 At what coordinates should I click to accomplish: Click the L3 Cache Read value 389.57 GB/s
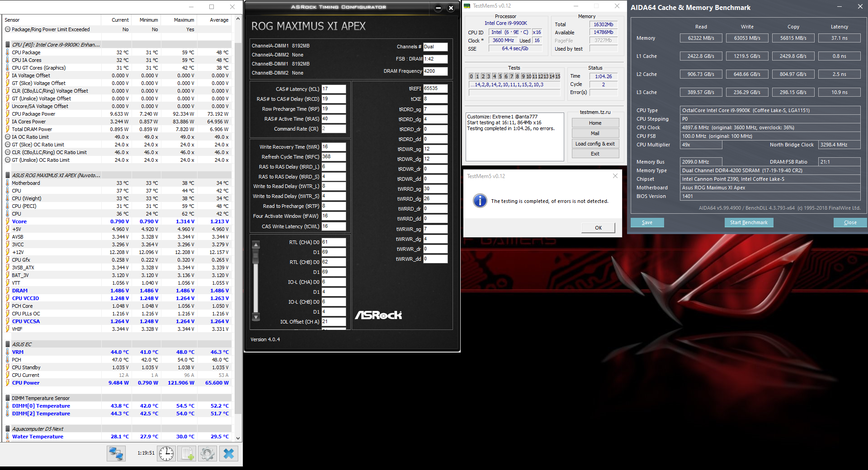[x=701, y=92]
